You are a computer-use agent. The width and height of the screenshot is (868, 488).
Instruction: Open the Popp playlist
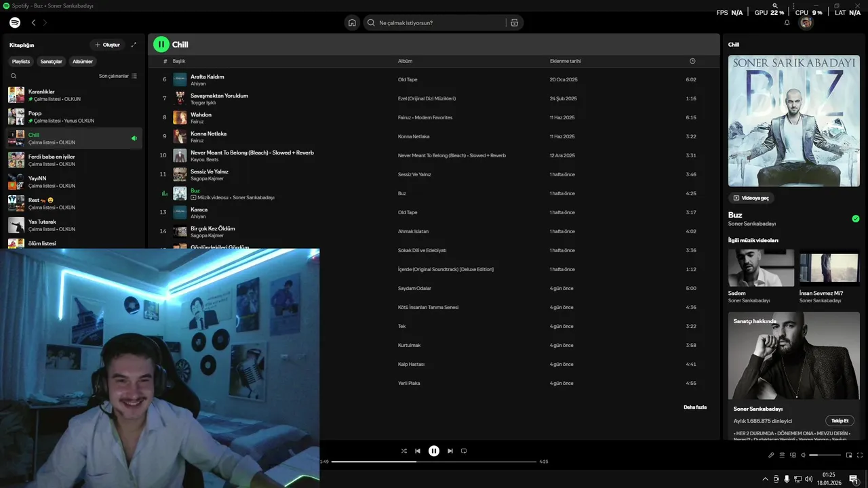point(75,117)
